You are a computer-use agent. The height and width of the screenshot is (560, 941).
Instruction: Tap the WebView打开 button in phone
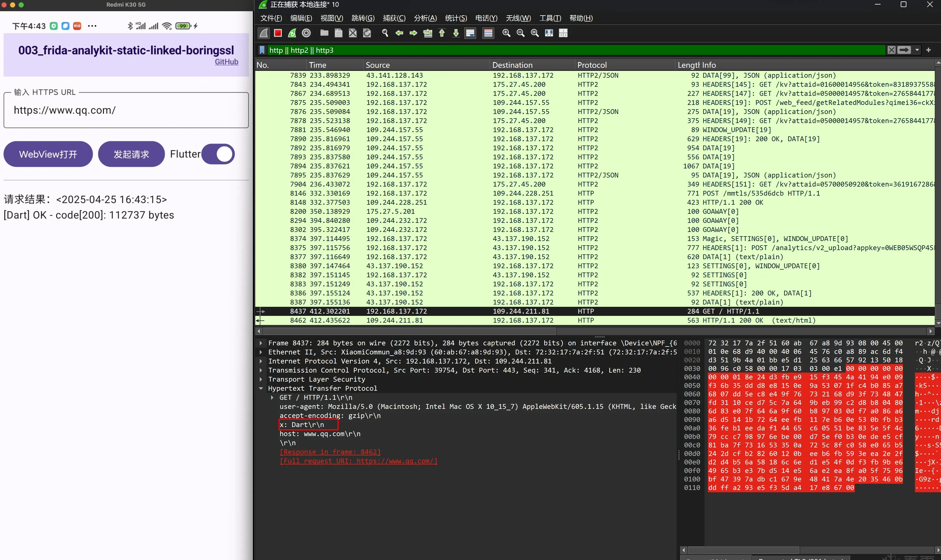[48, 154]
